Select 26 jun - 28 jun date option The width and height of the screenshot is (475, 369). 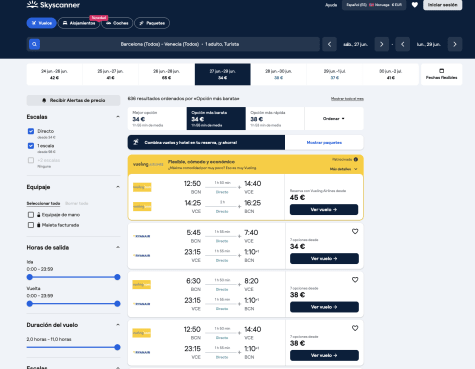pyautogui.click(x=166, y=74)
